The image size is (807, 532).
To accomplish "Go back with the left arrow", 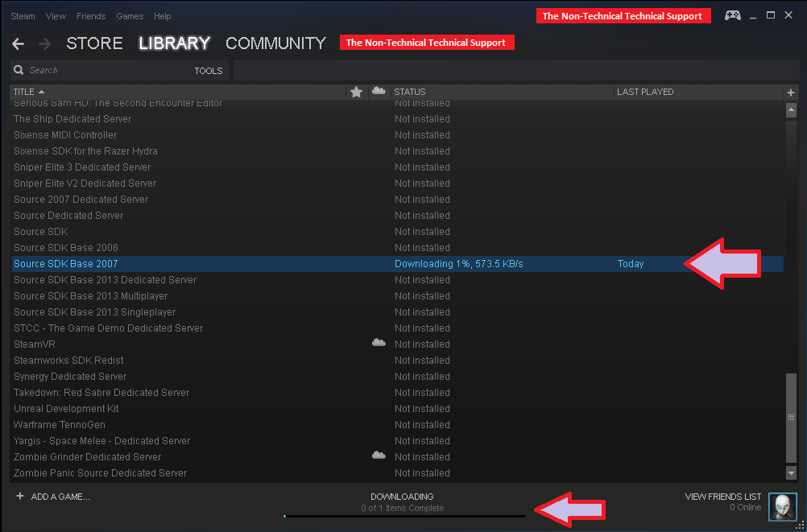I will click(x=18, y=43).
